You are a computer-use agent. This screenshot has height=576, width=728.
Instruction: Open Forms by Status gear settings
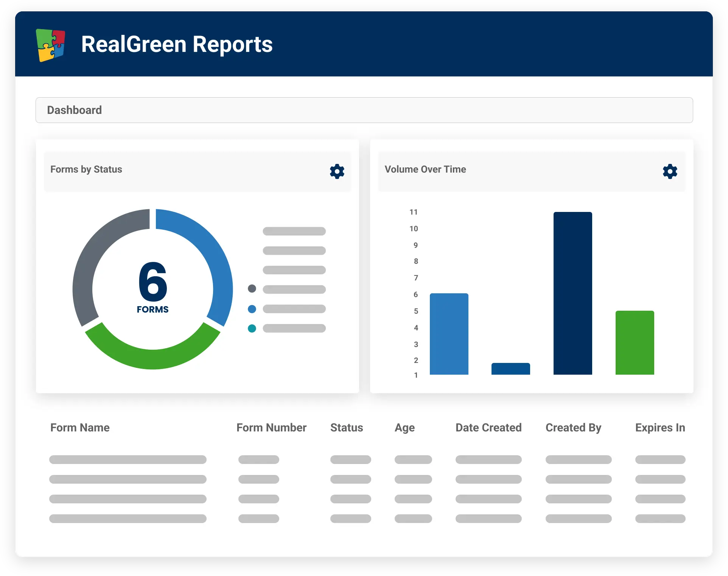tap(337, 171)
